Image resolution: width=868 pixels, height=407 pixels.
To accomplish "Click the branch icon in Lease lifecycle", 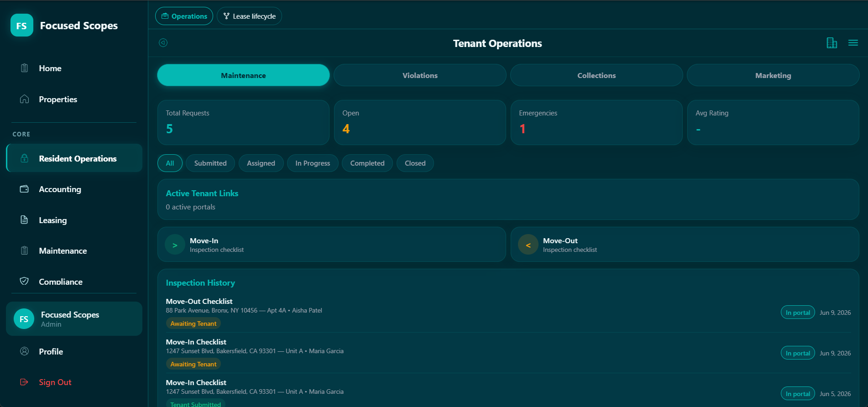I will tap(226, 16).
